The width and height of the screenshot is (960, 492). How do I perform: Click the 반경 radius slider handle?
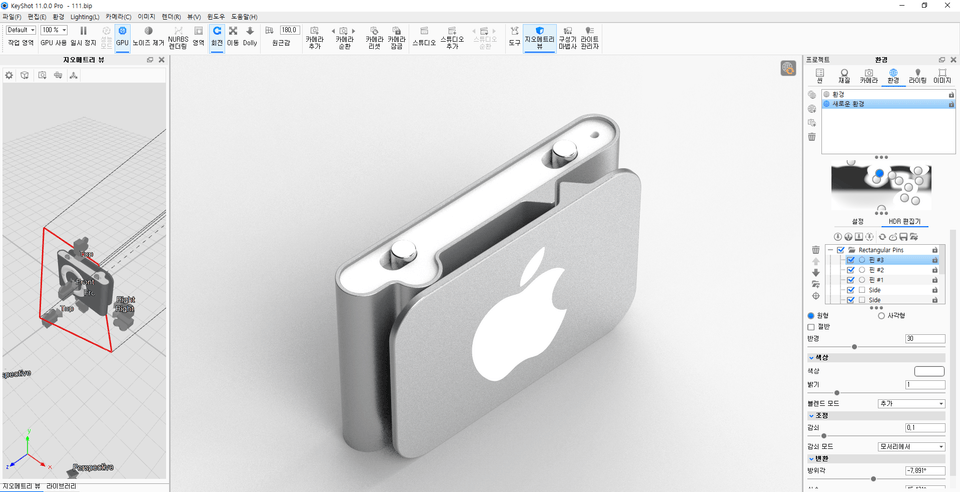point(854,347)
